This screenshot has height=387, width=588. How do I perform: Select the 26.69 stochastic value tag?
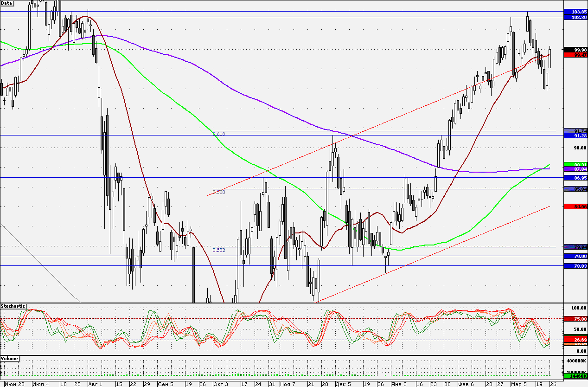(x=575, y=340)
